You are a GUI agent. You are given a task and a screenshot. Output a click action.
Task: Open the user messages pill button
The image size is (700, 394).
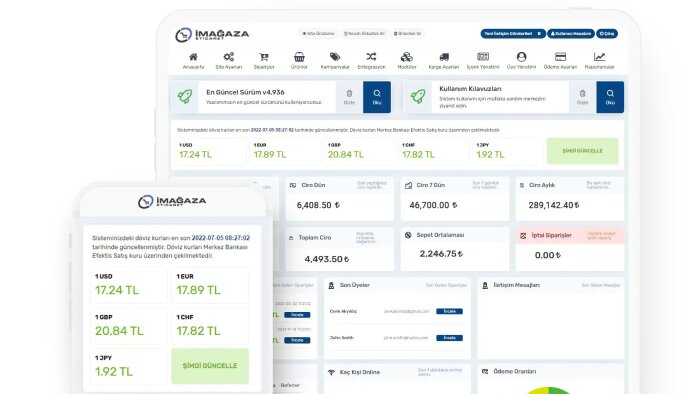pyautogui.click(x=571, y=33)
